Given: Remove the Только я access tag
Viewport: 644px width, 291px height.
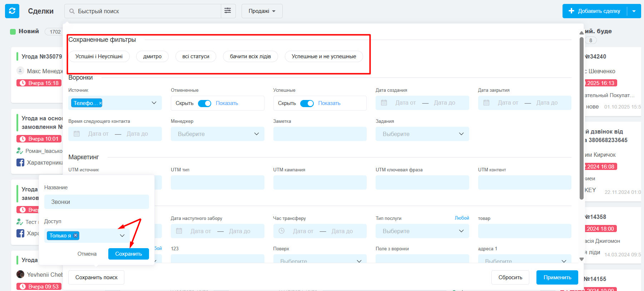Looking at the screenshot, I should (x=75, y=235).
